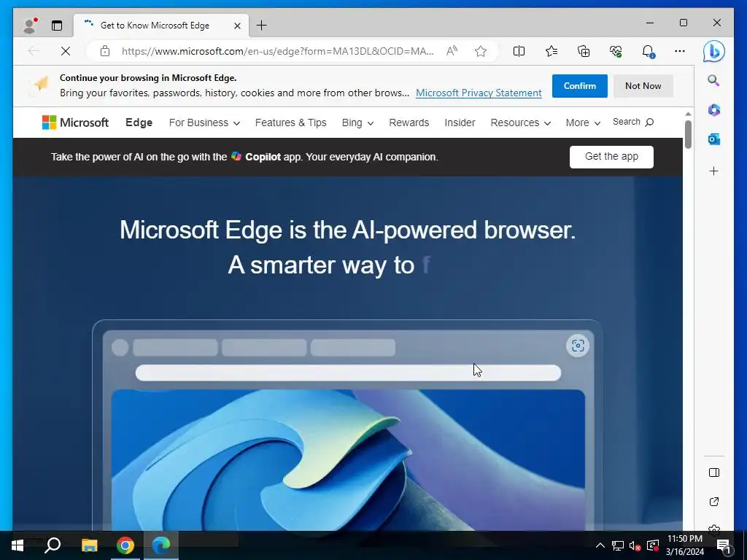Open a new tab with plus button
The image size is (747, 560).
(262, 26)
